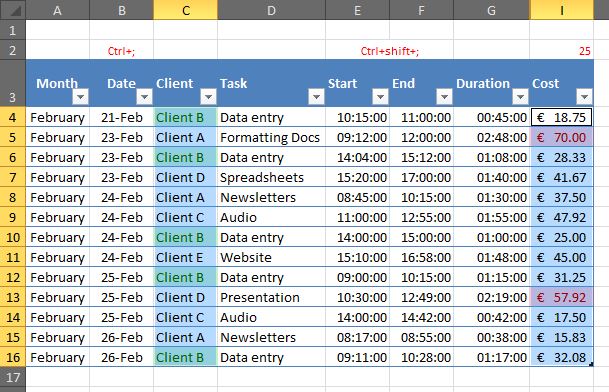
Task: Open the Month column filter dropdown
Action: point(80,97)
